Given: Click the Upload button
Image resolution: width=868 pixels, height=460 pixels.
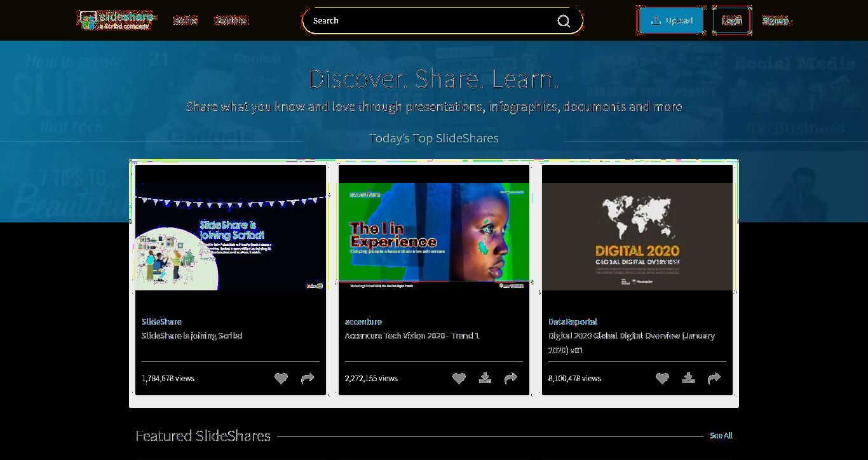Looking at the screenshot, I should click(x=671, y=20).
